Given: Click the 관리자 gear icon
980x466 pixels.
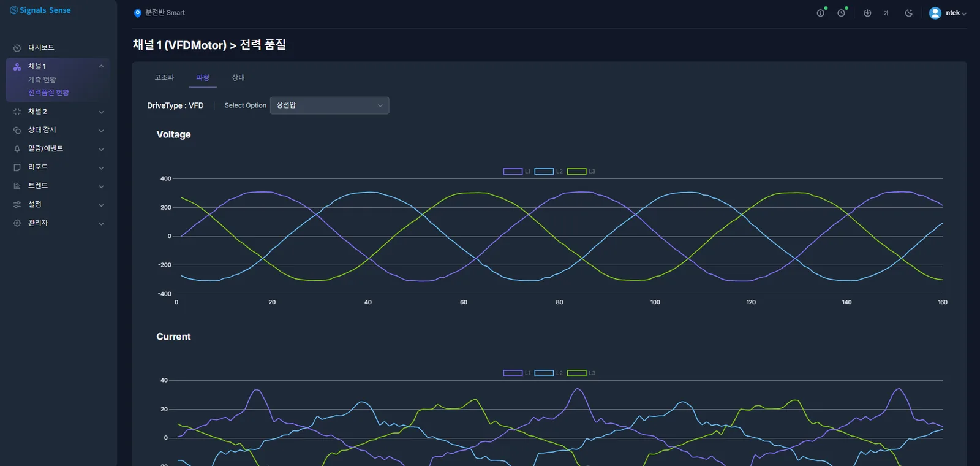Looking at the screenshot, I should coord(17,223).
